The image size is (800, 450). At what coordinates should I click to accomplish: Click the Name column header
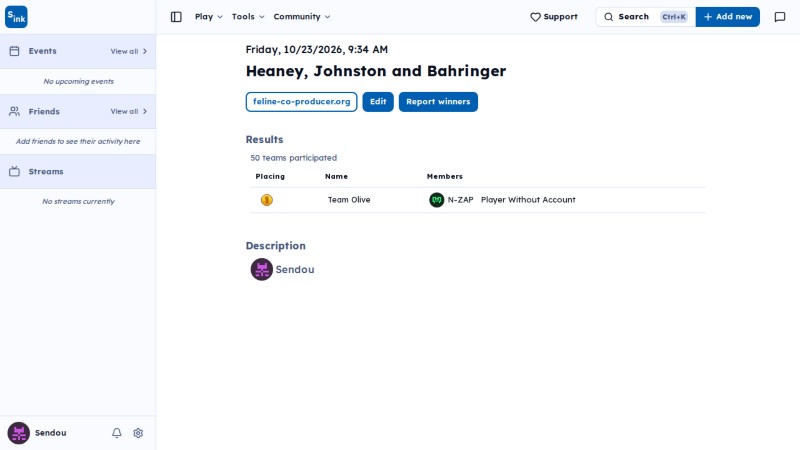coord(336,177)
